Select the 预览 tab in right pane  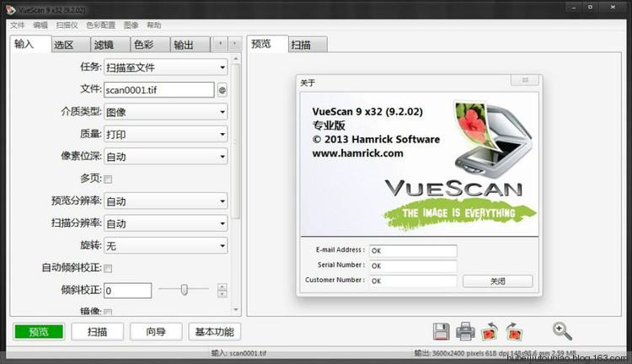click(x=268, y=44)
